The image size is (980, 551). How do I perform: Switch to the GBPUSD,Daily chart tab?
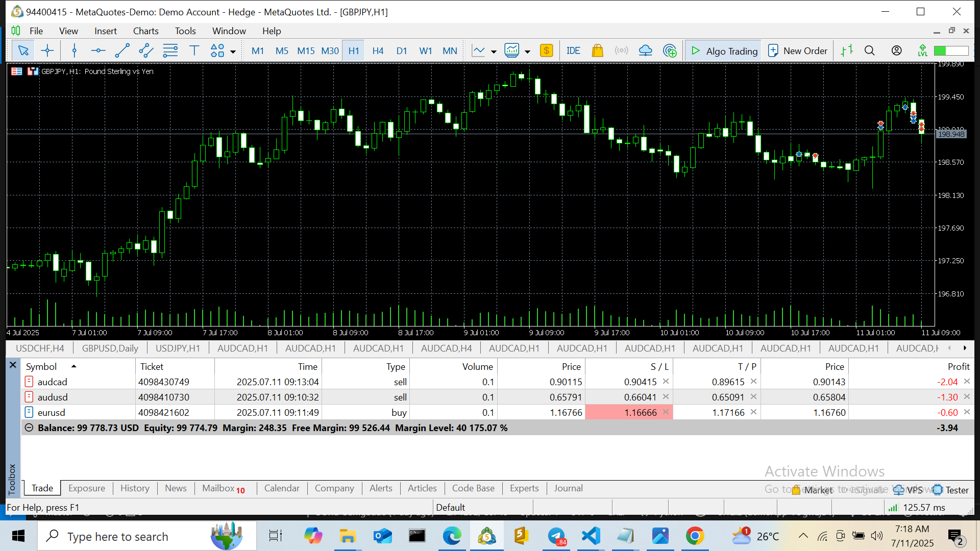[x=110, y=348]
